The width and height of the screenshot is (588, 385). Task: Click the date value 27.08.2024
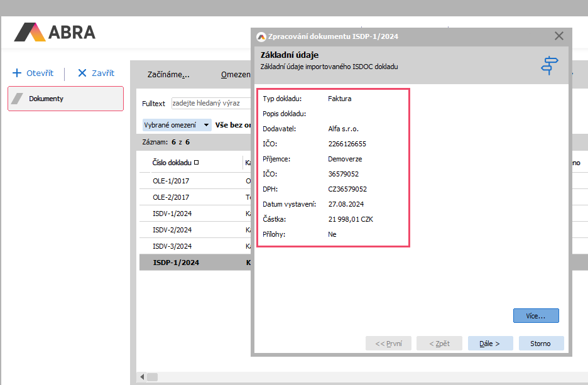[346, 204]
